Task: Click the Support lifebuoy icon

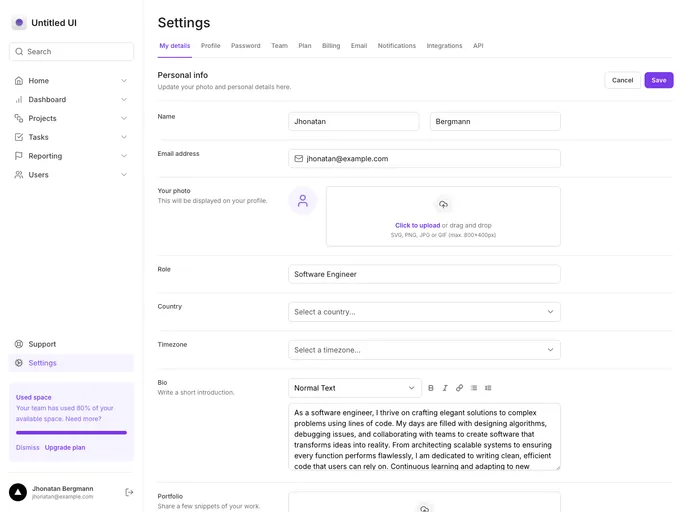Action: 19,344
